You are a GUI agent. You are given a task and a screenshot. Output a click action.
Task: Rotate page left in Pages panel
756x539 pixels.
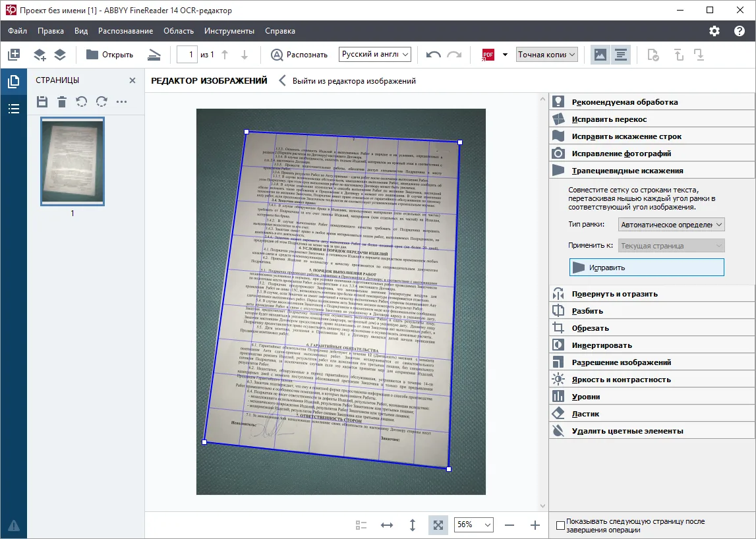point(82,101)
